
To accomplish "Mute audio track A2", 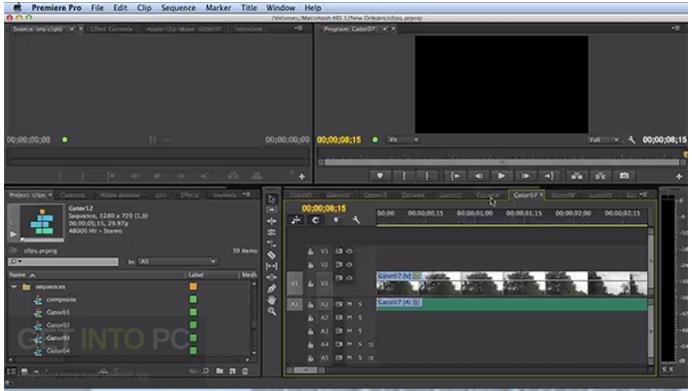I will coord(350,317).
